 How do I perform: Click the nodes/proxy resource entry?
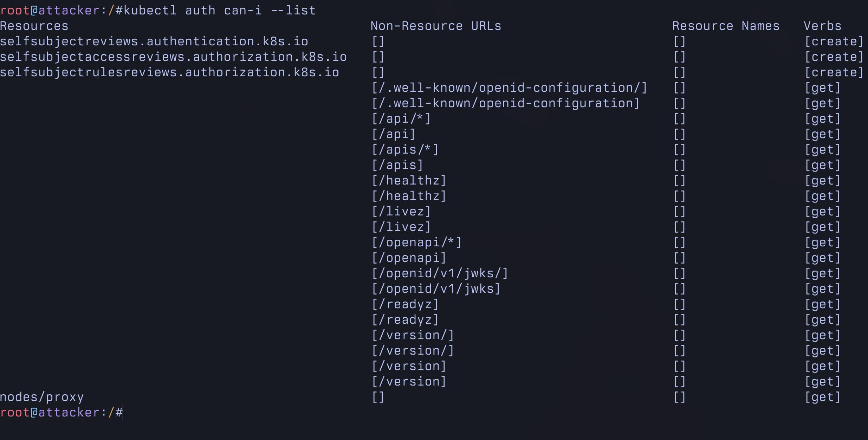tap(42, 397)
